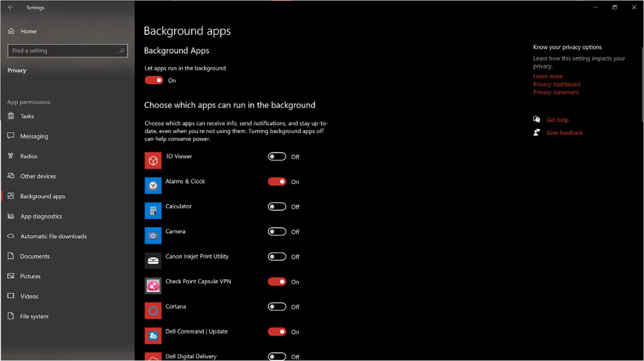Open the Privacy statement link
This screenshot has height=361, width=644.
556,92
